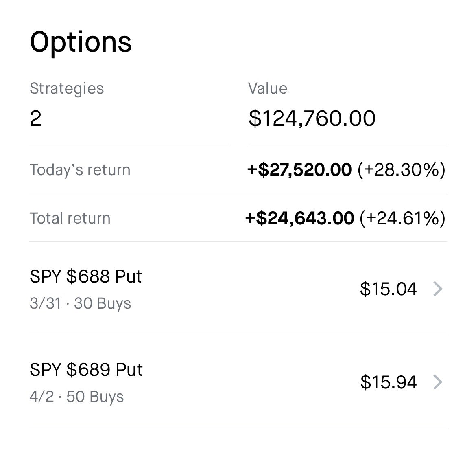
Task: Click the empty area in the SPY $689 Put row
Action: (x=244, y=382)
